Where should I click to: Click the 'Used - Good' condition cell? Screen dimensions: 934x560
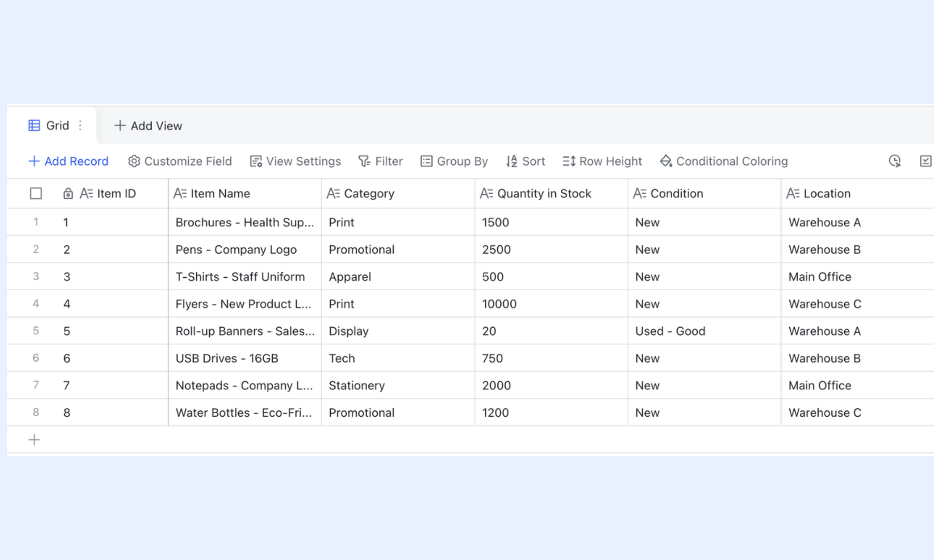click(x=704, y=331)
